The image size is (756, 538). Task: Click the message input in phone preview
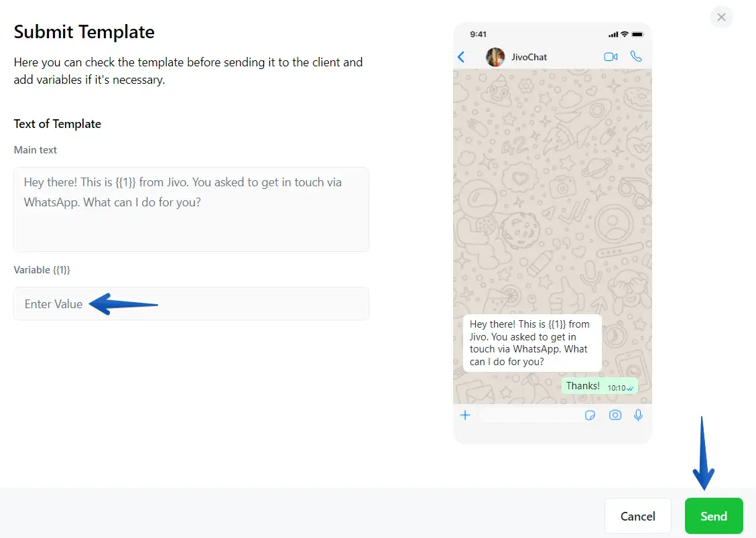click(x=530, y=415)
